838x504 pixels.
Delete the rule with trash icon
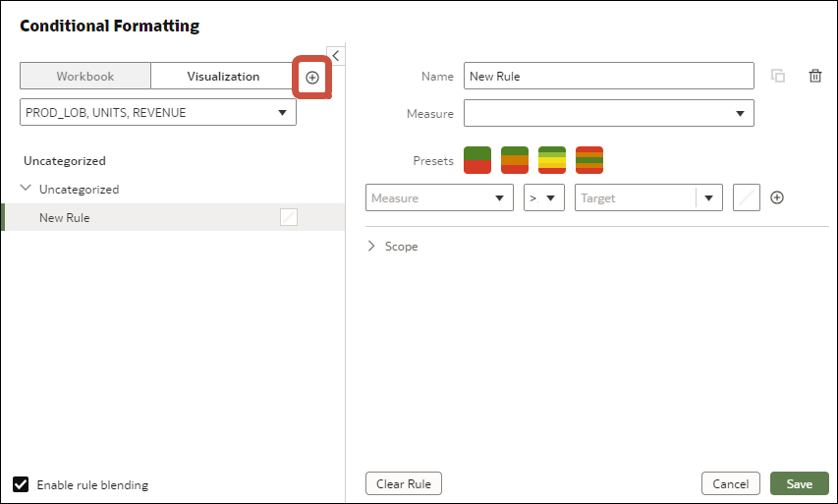coord(814,77)
